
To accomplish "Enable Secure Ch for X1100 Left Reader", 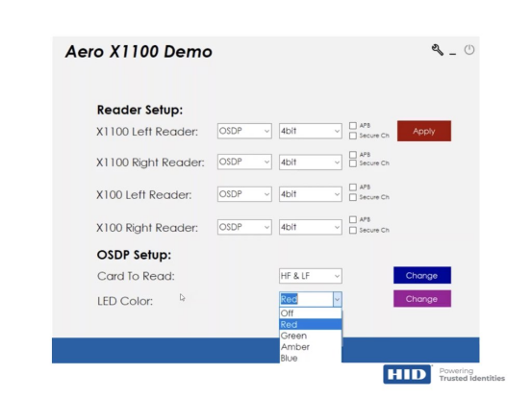I will tap(353, 136).
